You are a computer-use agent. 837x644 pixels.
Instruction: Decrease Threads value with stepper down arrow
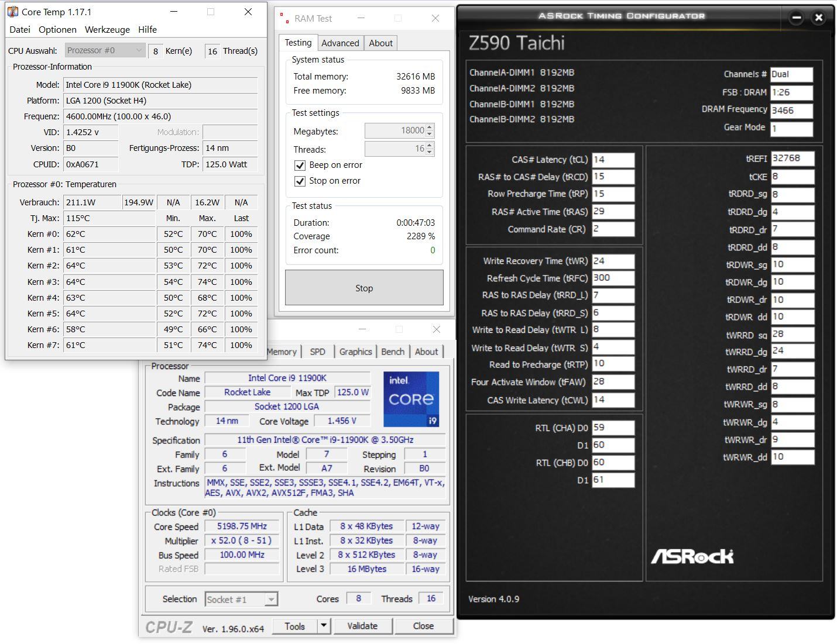tap(430, 152)
